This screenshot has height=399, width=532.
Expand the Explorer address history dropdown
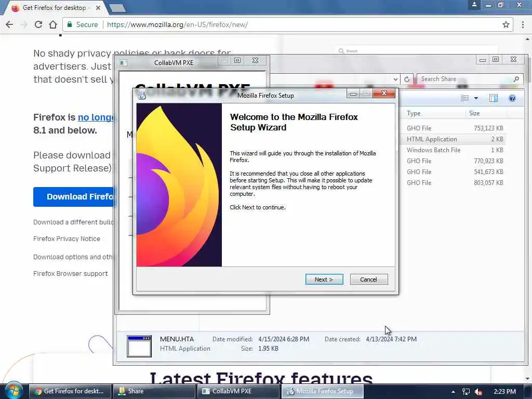pyautogui.click(x=395, y=79)
